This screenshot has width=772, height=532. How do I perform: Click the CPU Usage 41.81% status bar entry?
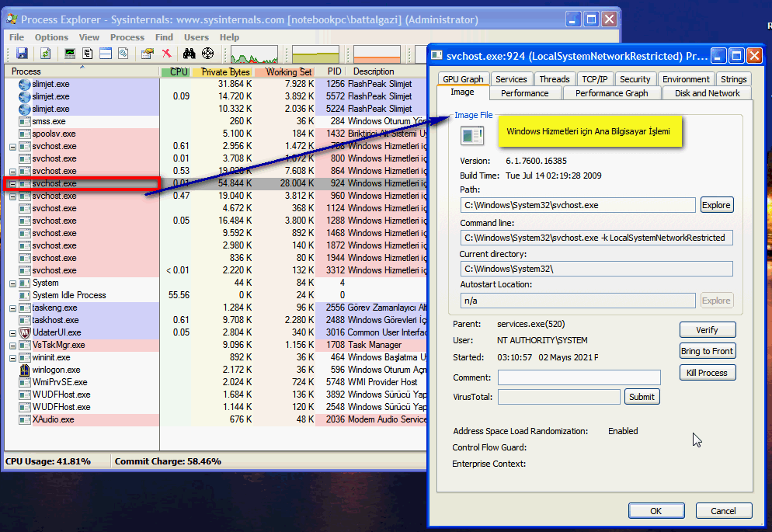48,461
